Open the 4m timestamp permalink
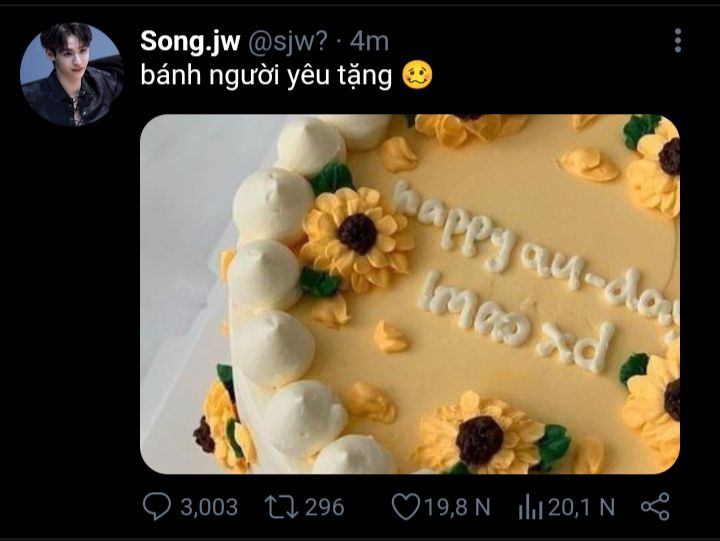This screenshot has height=541, width=720. point(369,41)
